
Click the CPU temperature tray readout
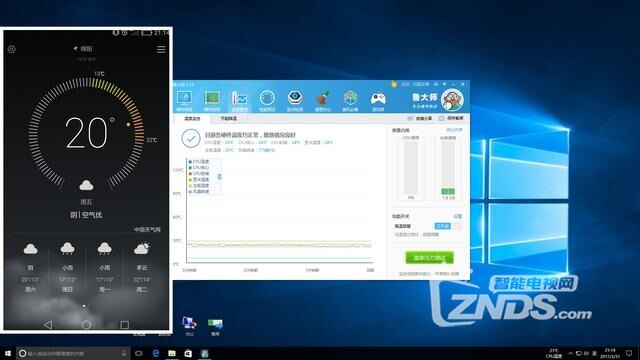553,353
